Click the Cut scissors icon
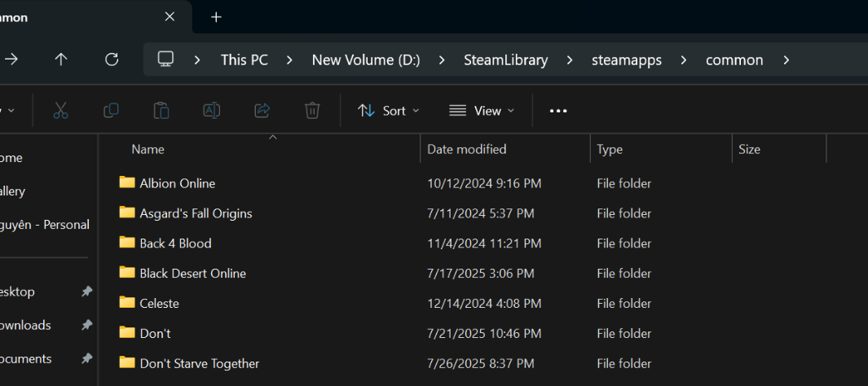Image resolution: width=868 pixels, height=386 pixels. click(61, 111)
